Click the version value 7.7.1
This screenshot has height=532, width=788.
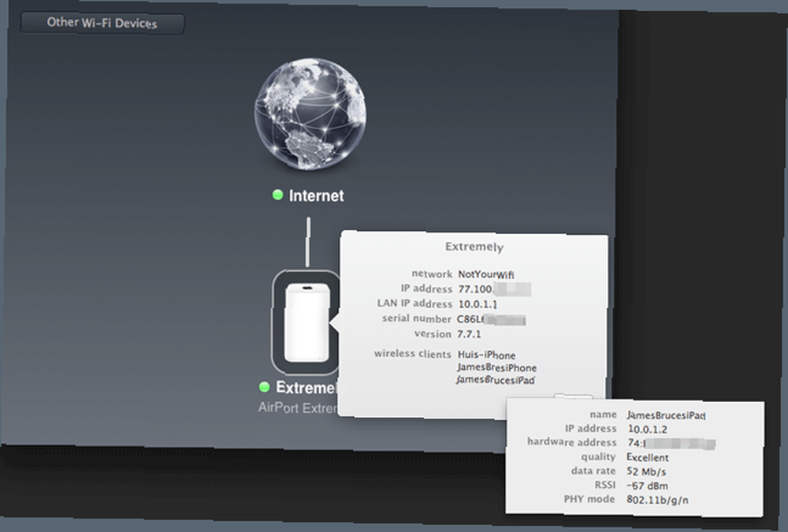point(469,334)
